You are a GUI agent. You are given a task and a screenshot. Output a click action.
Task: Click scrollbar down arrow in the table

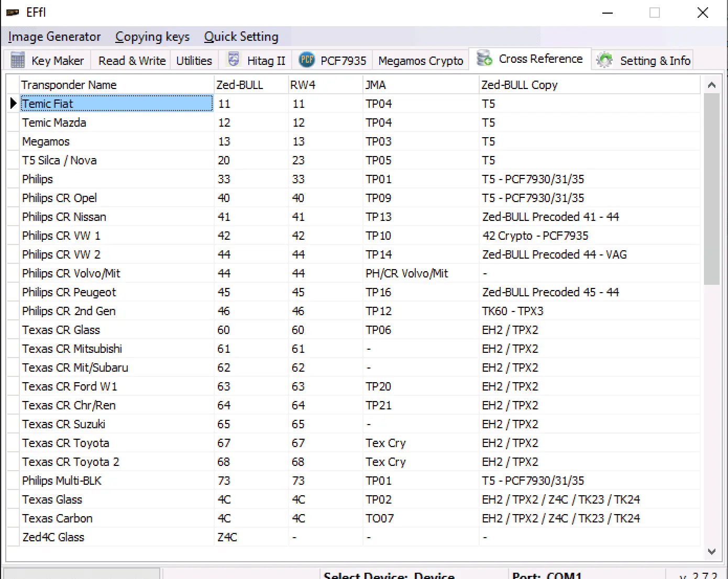pyautogui.click(x=711, y=551)
